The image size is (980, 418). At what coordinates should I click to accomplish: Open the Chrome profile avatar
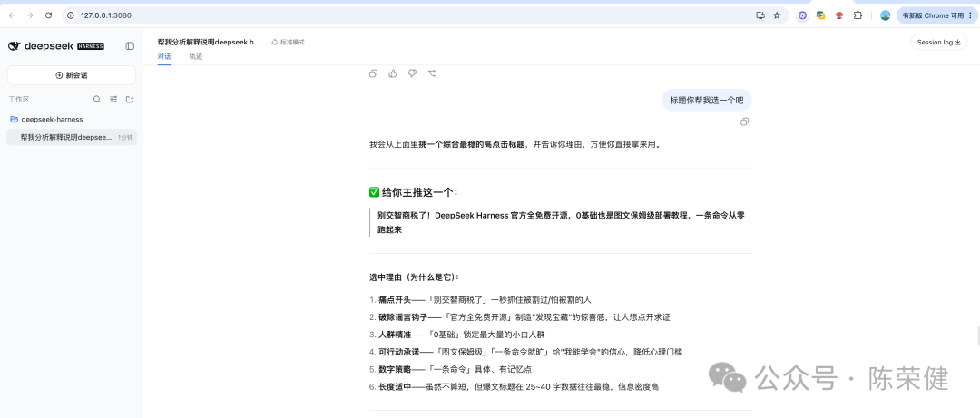click(x=885, y=15)
